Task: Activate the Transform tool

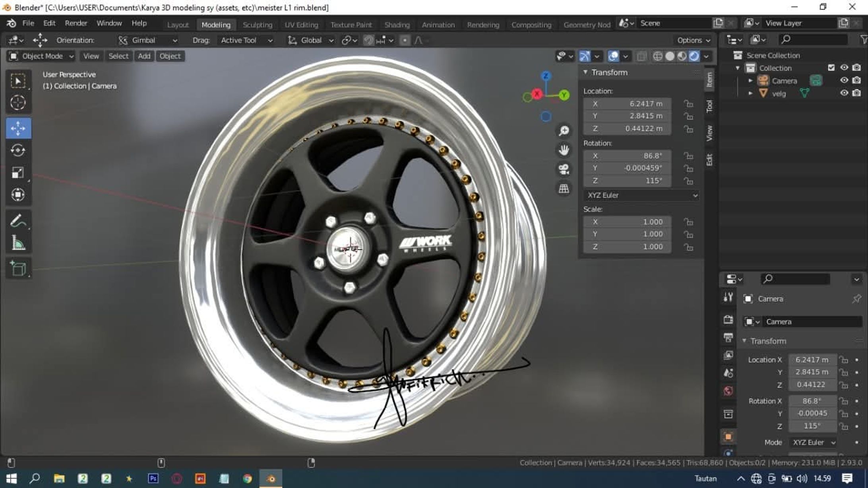Action: [18, 194]
